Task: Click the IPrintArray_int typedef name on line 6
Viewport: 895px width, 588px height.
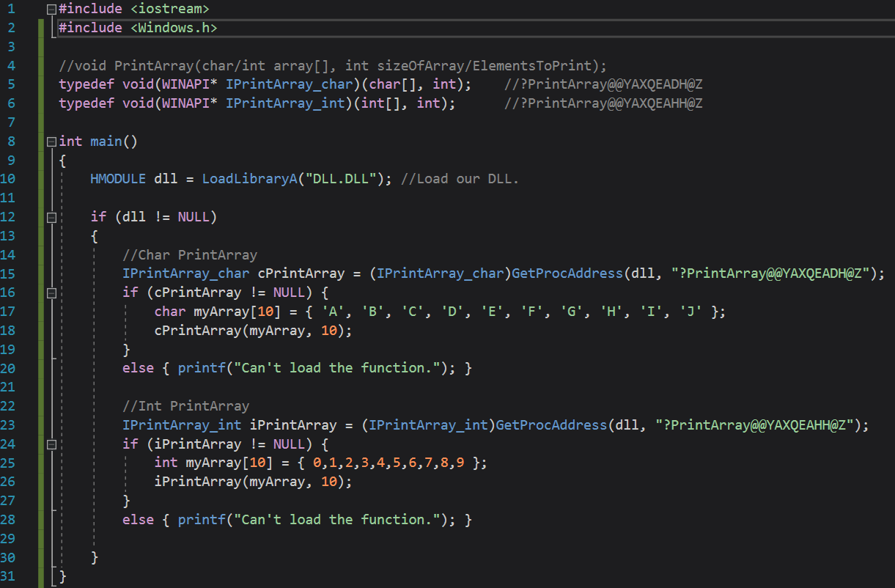Action: coord(285,103)
